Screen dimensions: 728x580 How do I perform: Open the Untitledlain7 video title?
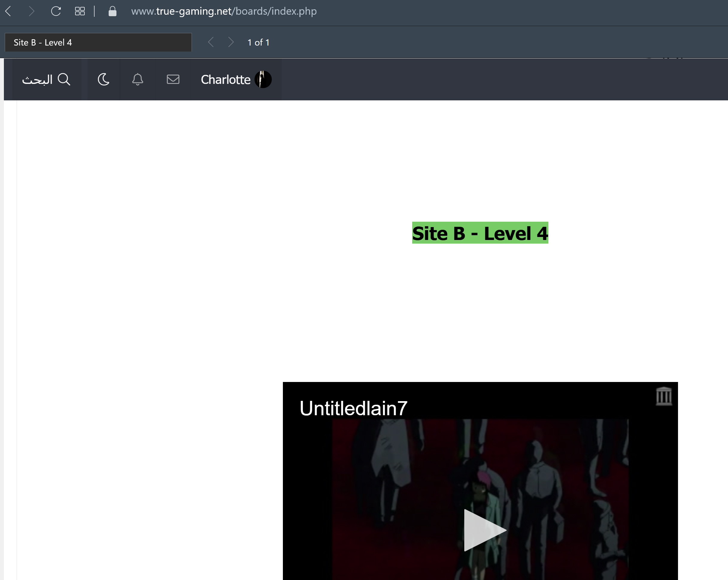click(354, 408)
